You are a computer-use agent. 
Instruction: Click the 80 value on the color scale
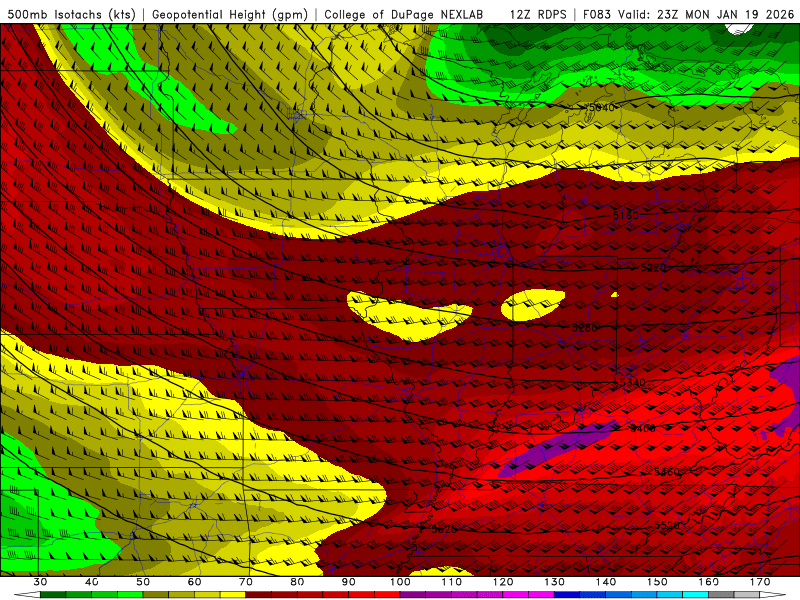pyautogui.click(x=297, y=582)
